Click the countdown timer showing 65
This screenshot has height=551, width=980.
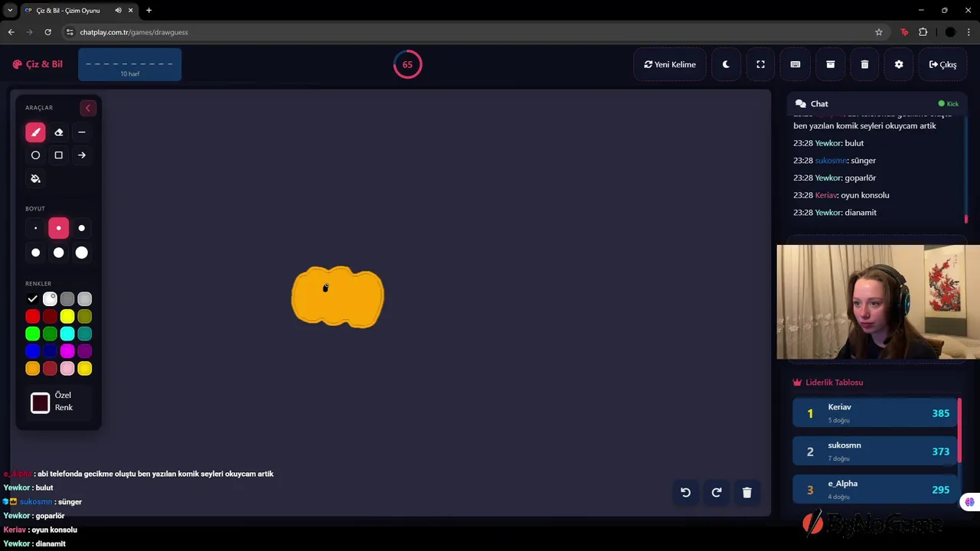point(407,64)
